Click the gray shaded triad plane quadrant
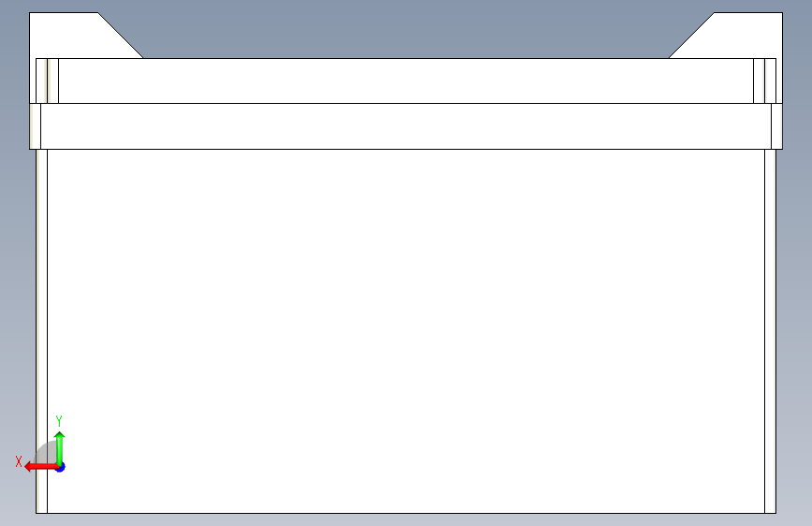Screen dimensions: 812x526 (46, 452)
